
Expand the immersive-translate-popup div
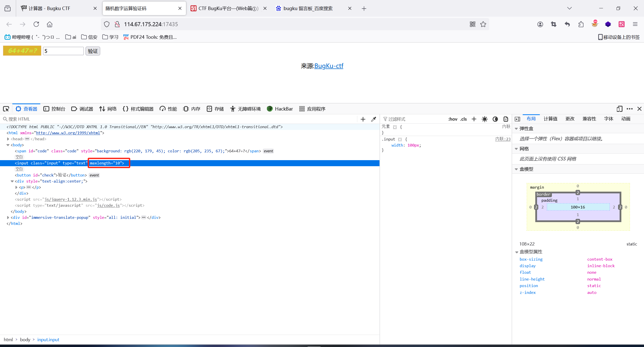[8, 218]
